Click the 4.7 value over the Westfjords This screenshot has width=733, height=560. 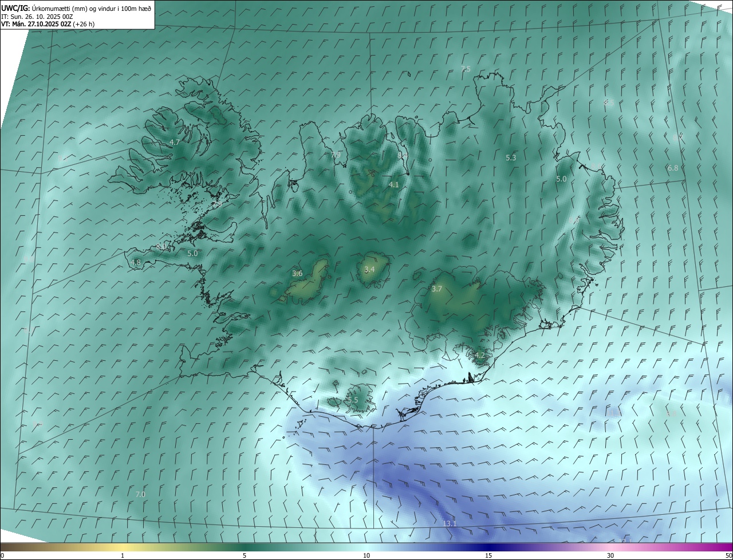click(x=175, y=142)
